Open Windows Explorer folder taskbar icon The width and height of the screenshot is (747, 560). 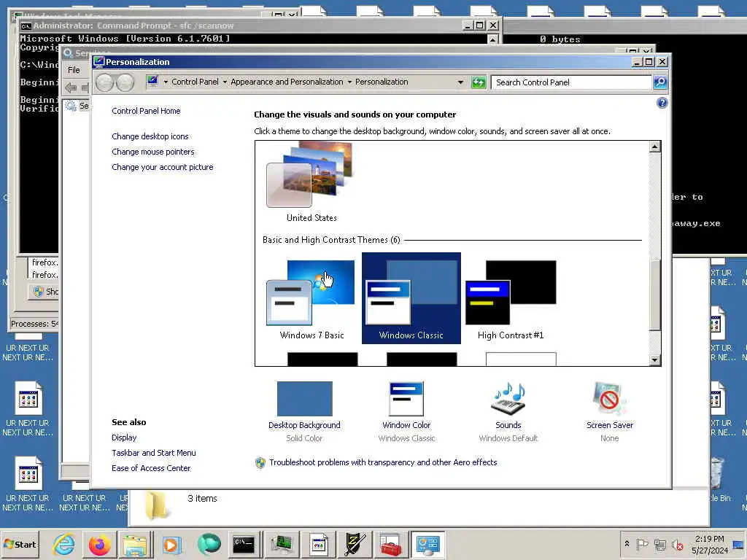(135, 544)
